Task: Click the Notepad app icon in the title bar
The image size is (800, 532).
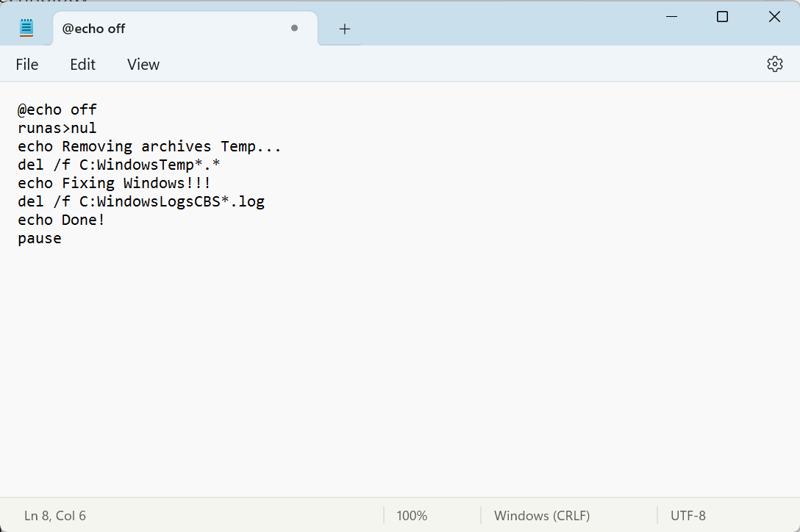Action: click(x=27, y=29)
